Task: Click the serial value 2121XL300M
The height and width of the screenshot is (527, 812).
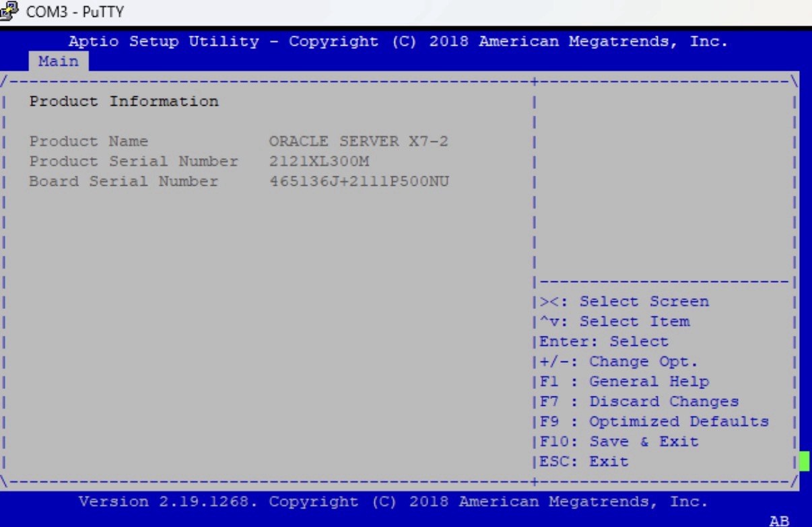Action: coord(319,162)
